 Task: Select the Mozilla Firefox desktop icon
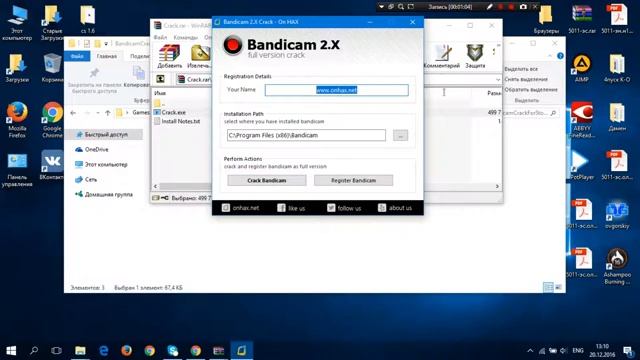click(17, 120)
